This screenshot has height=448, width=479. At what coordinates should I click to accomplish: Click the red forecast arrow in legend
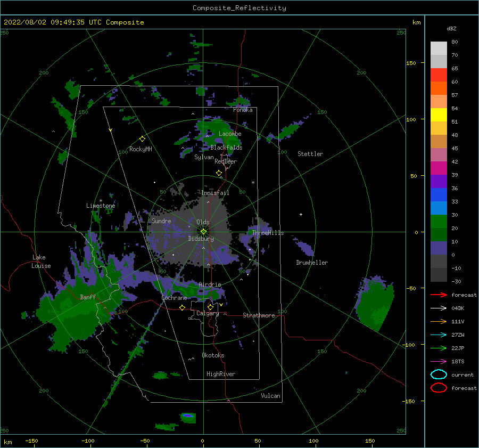tap(439, 295)
